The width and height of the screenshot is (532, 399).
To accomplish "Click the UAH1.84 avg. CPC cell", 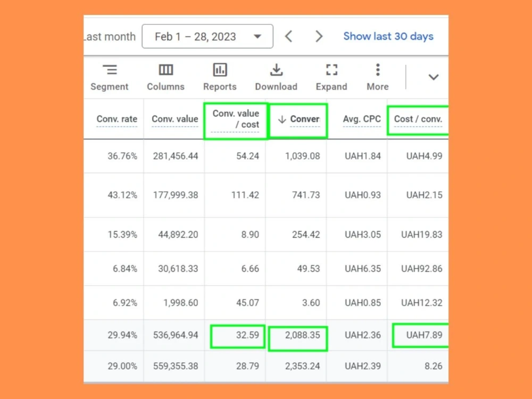I will (363, 156).
